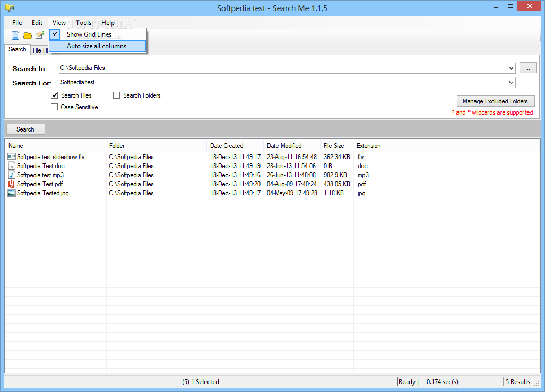Select Softpedia Test.doc file name
This screenshot has width=545, height=392.
pos(41,166)
